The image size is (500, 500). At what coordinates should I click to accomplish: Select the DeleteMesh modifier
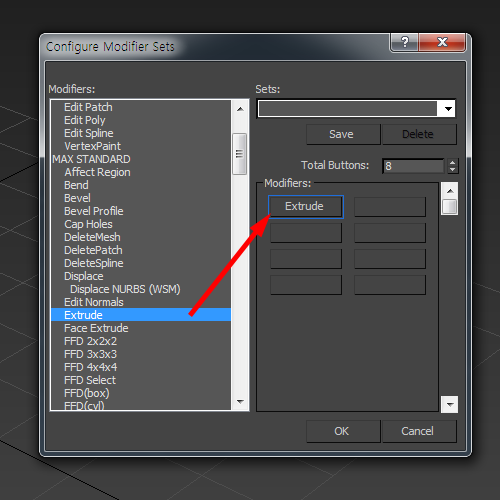(92, 237)
